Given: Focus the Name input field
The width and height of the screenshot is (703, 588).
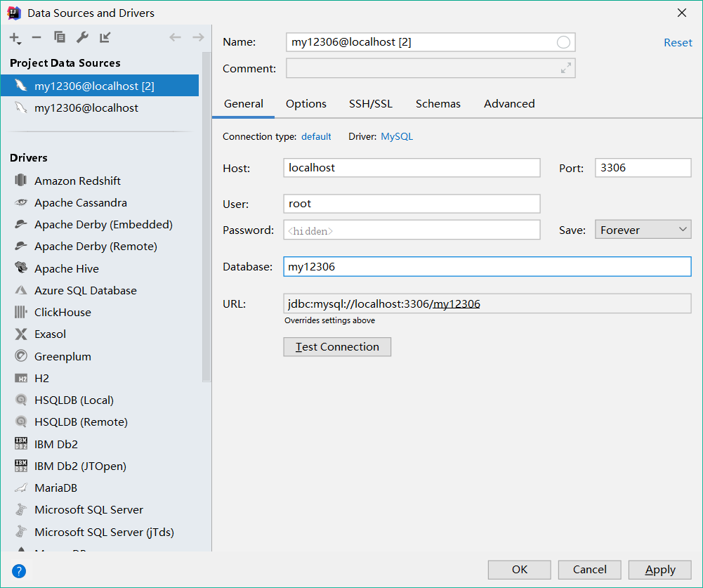Looking at the screenshot, I should click(431, 42).
